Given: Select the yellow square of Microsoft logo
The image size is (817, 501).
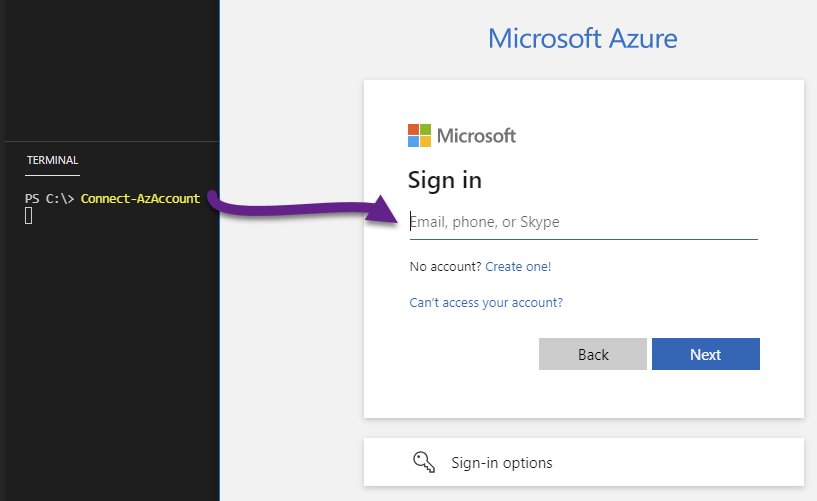Looking at the screenshot, I should click(x=426, y=142).
